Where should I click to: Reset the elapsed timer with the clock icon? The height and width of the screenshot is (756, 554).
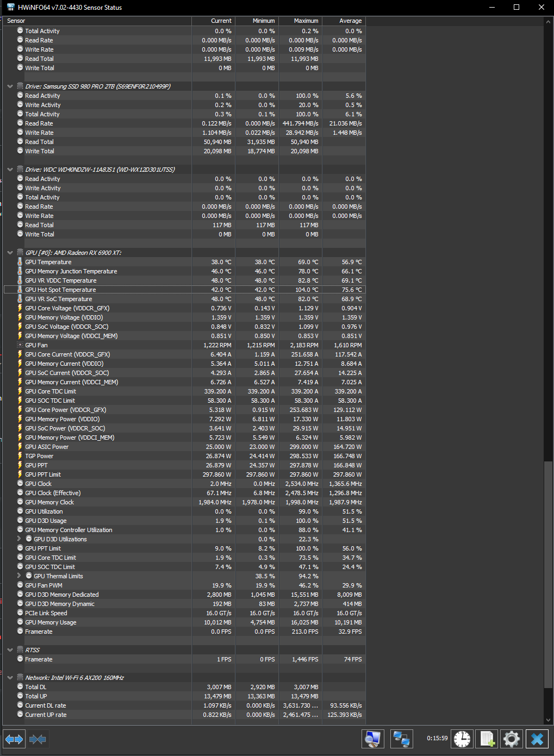462,739
